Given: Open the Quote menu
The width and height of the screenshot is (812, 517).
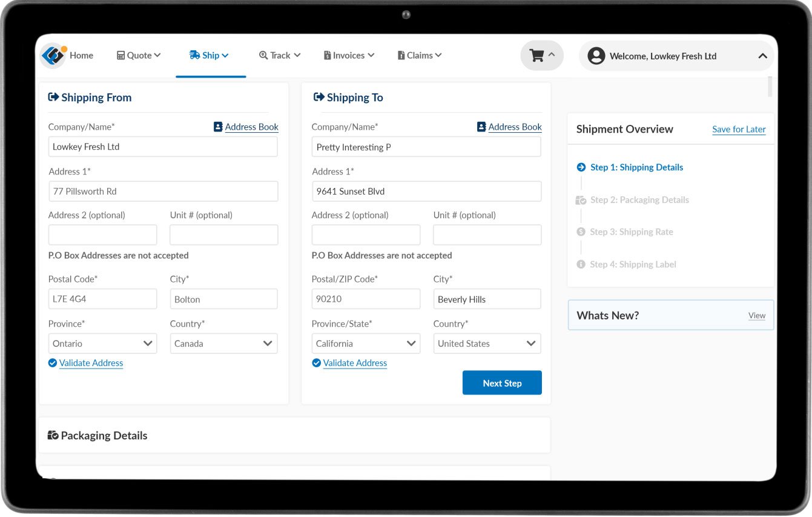Looking at the screenshot, I should pyautogui.click(x=139, y=55).
